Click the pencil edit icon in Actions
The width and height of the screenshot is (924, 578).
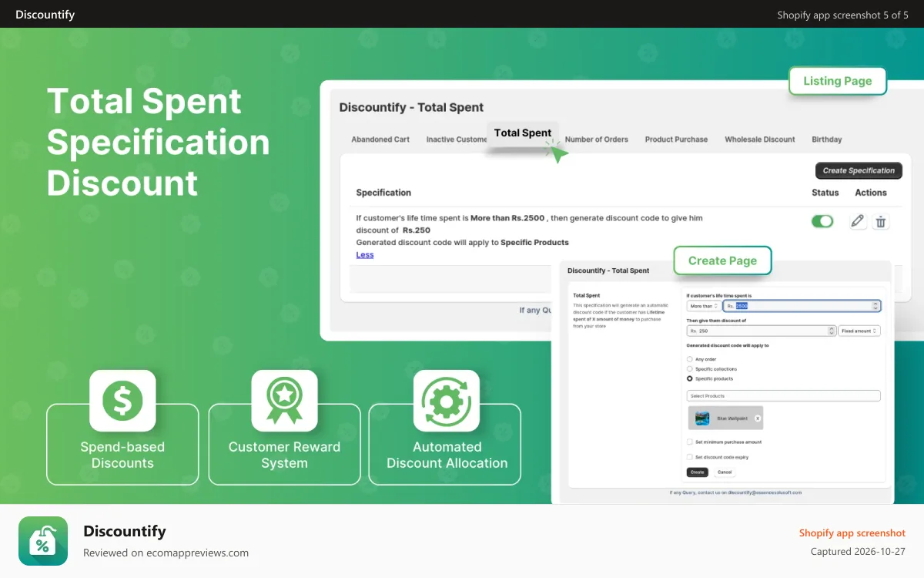(858, 222)
